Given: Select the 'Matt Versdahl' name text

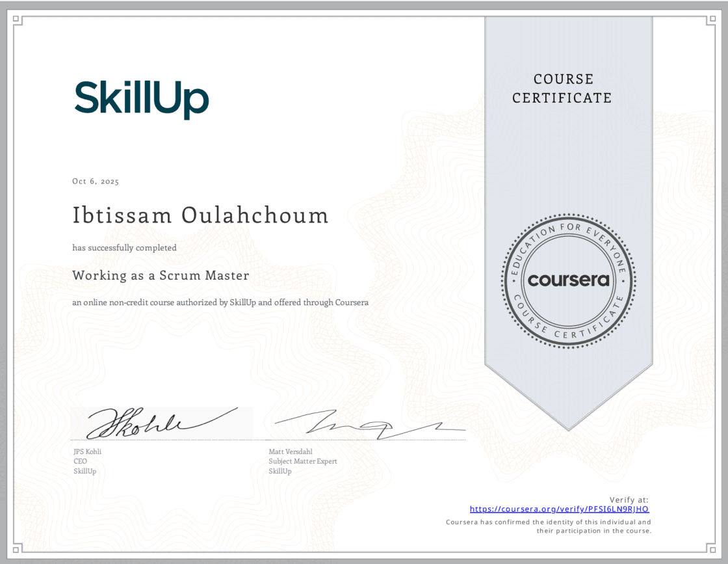Looking at the screenshot, I should pos(291,451).
